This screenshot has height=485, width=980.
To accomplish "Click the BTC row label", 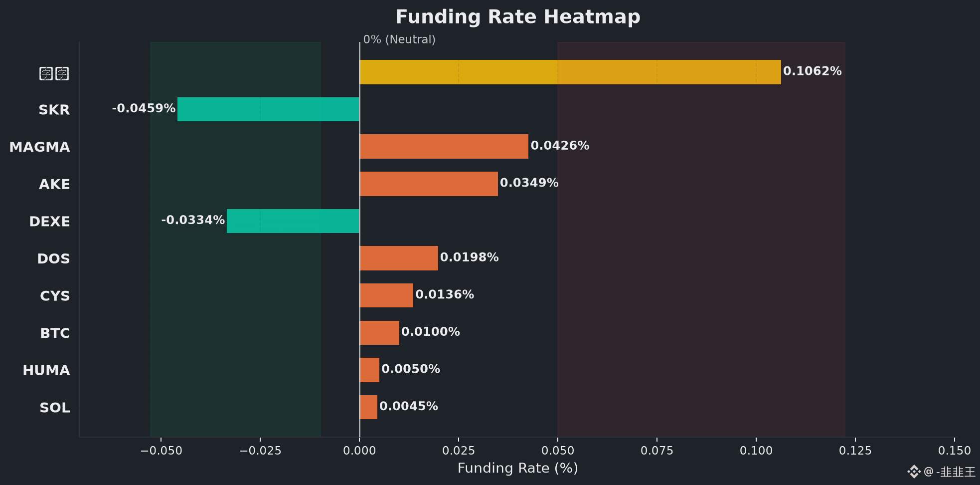I will (x=55, y=333).
